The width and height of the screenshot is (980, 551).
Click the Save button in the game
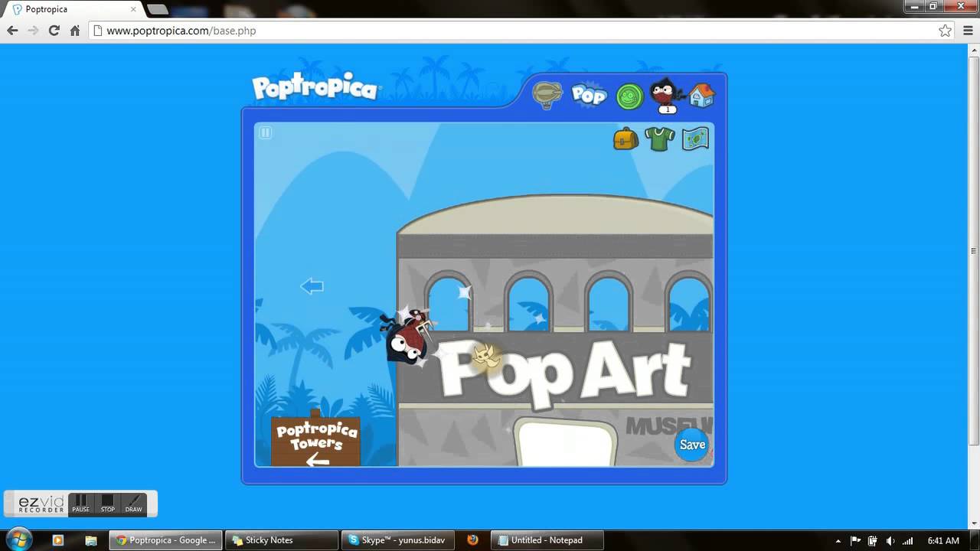[692, 445]
